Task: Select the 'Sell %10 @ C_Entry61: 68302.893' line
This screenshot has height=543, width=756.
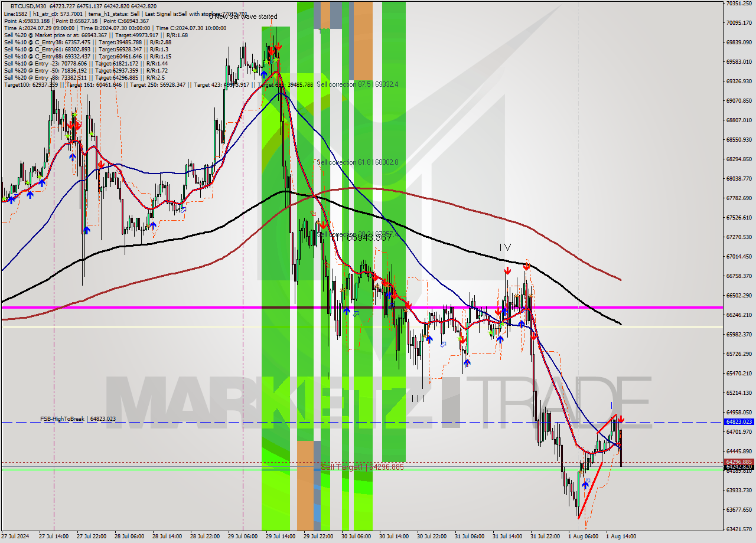Action: pos(86,50)
